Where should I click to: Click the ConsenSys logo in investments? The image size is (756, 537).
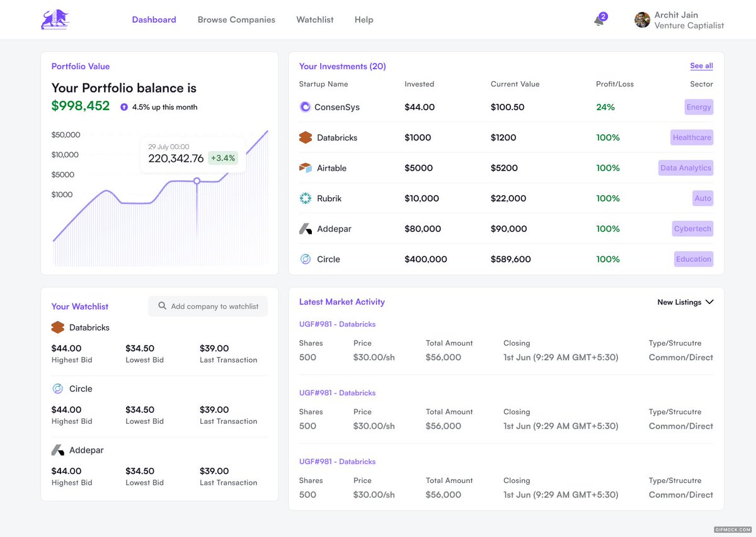(x=305, y=107)
